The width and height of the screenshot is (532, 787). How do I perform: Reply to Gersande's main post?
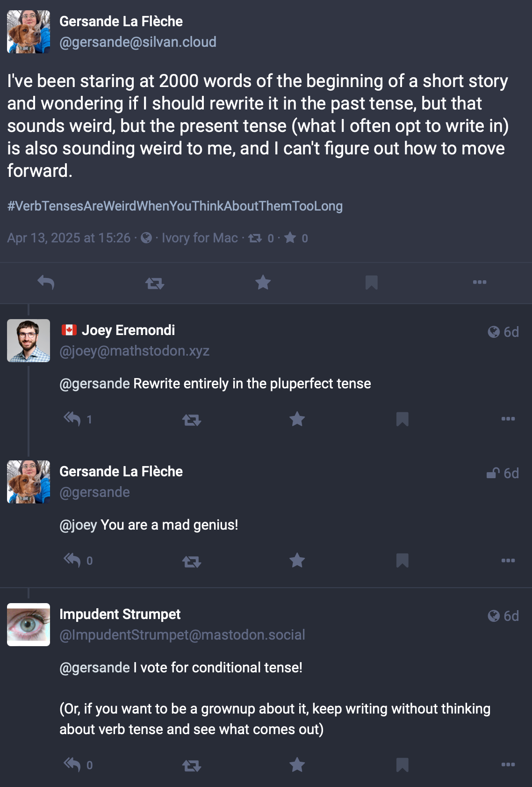[46, 283]
